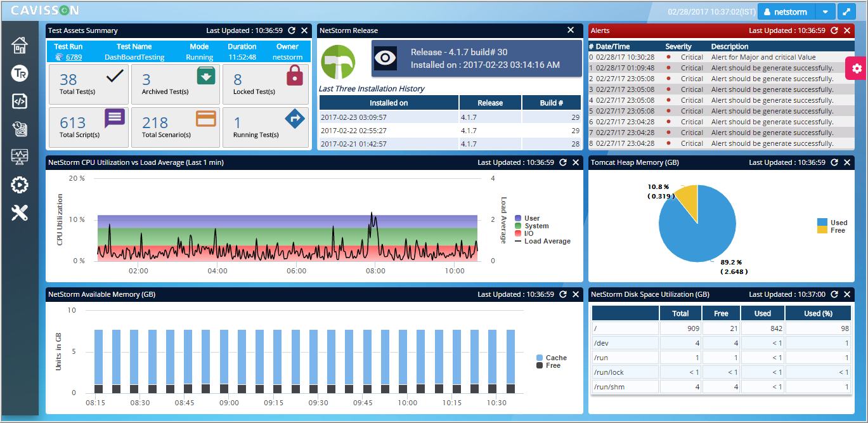Open the 1 Running Test(s) tile
The image size is (868, 423).
(266, 127)
